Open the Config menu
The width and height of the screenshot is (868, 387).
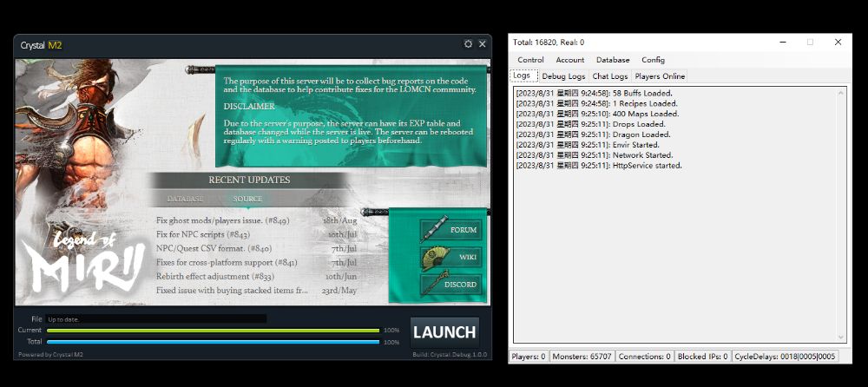(653, 60)
